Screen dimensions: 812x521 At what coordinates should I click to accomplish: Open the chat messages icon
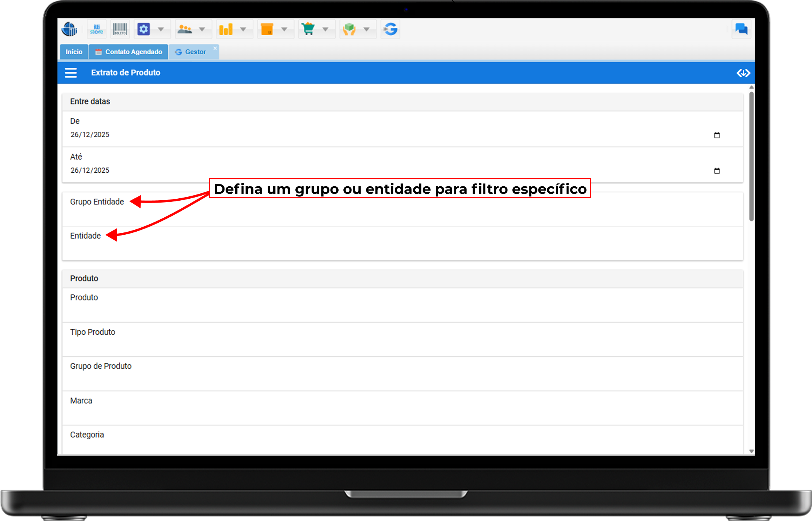tap(741, 29)
